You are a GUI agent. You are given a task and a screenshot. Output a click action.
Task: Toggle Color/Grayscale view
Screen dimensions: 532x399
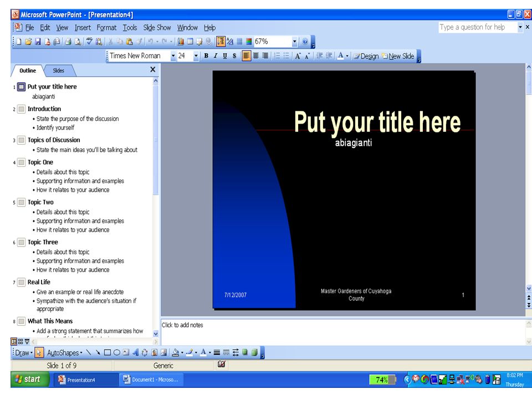(x=249, y=42)
